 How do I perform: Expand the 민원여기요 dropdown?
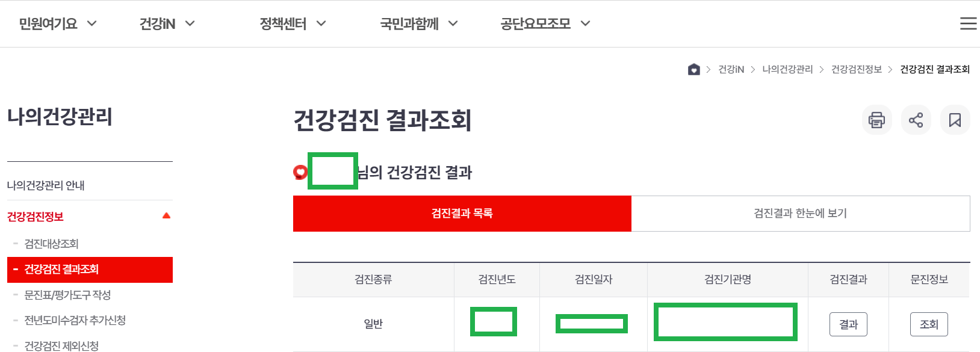pos(57,23)
